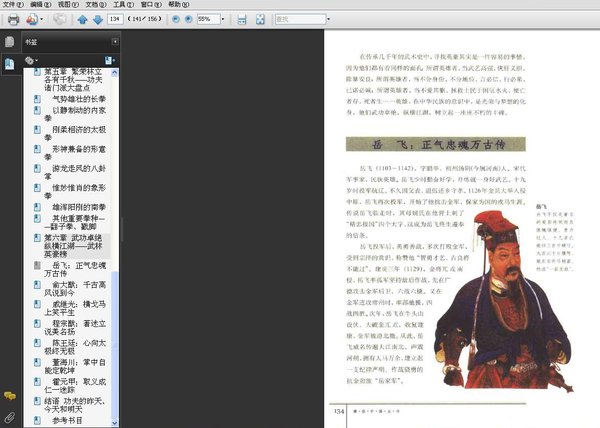Go to previous page with up arrow

point(82,19)
